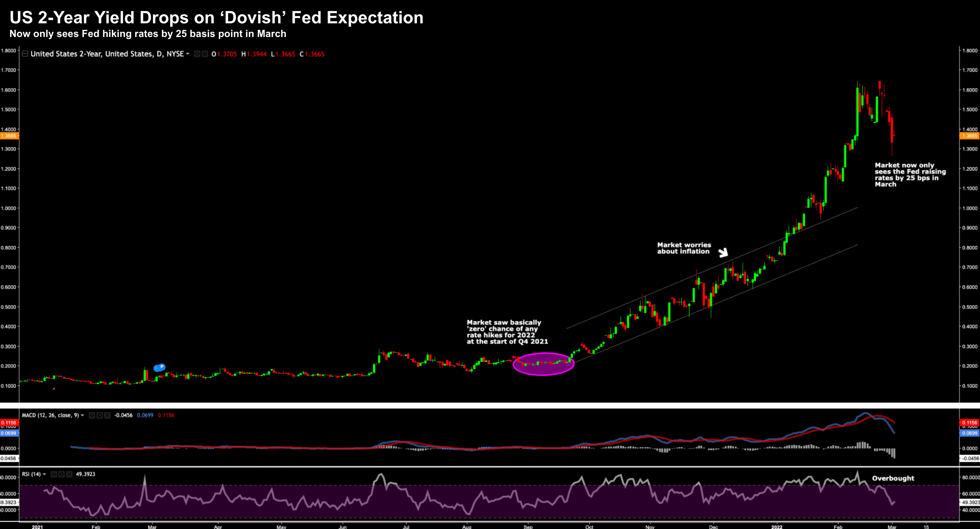The image size is (980, 529).
Task: Open MACD indicator settings gear
Action: pyautogui.click(x=100, y=415)
